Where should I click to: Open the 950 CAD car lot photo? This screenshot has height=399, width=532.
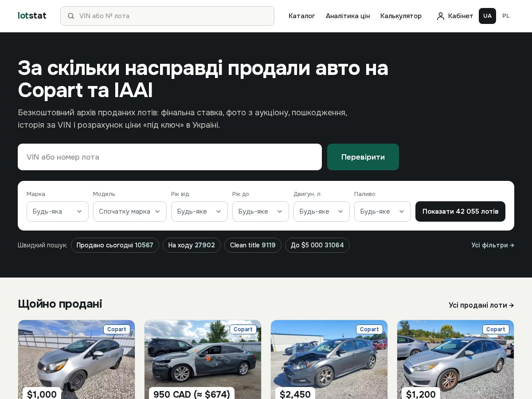point(203,360)
